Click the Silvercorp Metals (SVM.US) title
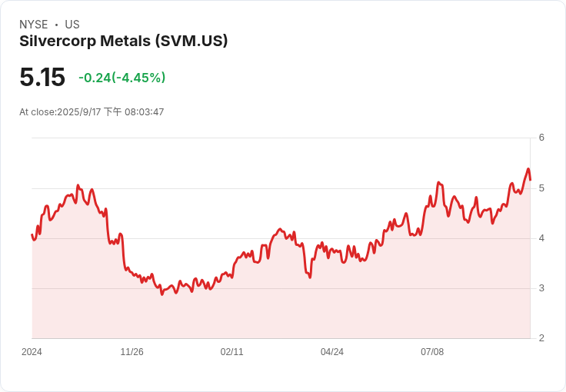 pos(124,41)
